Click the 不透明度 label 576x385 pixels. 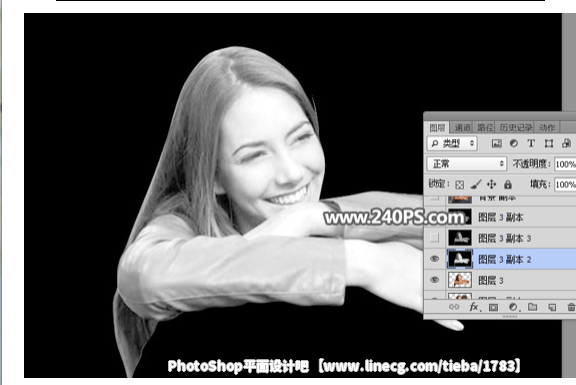click(531, 164)
